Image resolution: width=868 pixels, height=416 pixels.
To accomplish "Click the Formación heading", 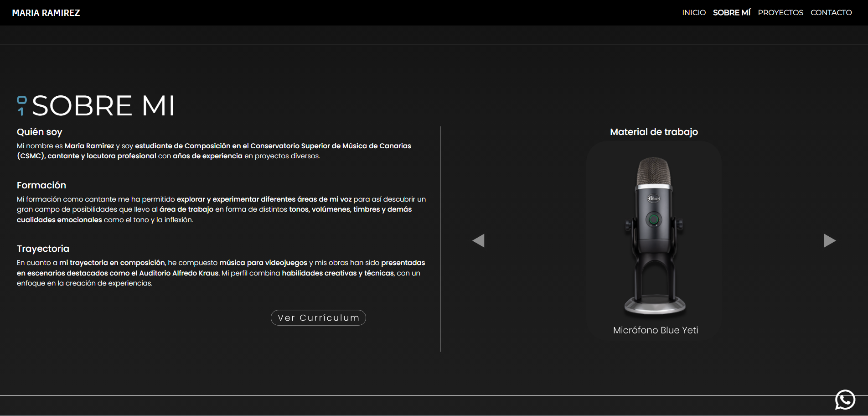I will tap(41, 185).
